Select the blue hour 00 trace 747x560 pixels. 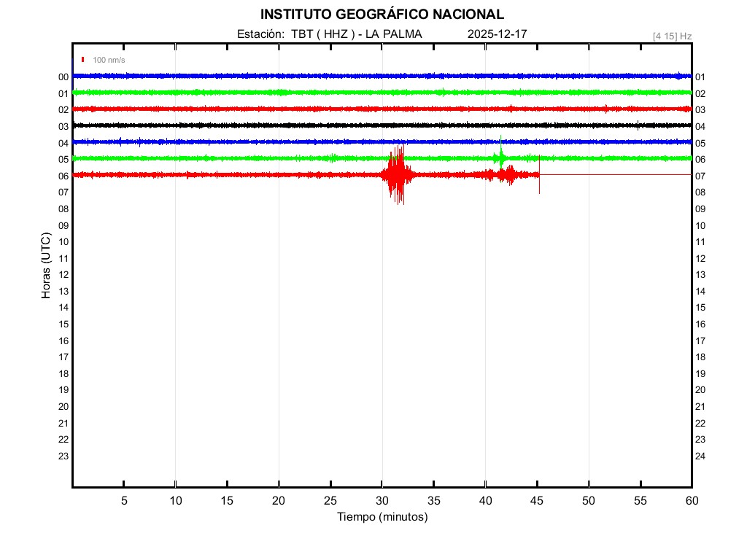292,76
